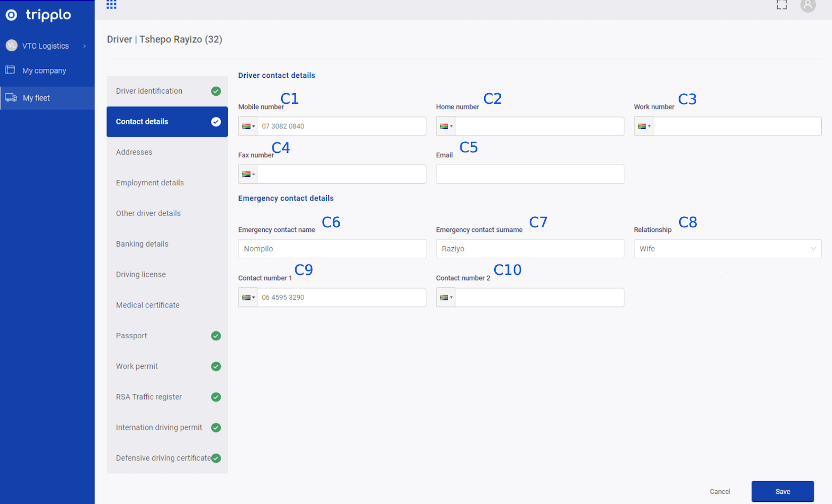Switch to the Addresses section
The height and width of the screenshot is (504, 832).
pos(134,152)
